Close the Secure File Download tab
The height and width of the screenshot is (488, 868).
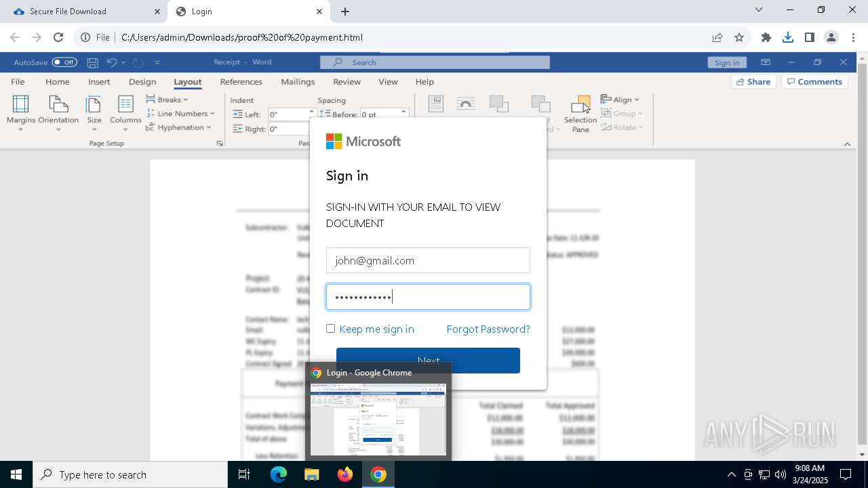(157, 12)
